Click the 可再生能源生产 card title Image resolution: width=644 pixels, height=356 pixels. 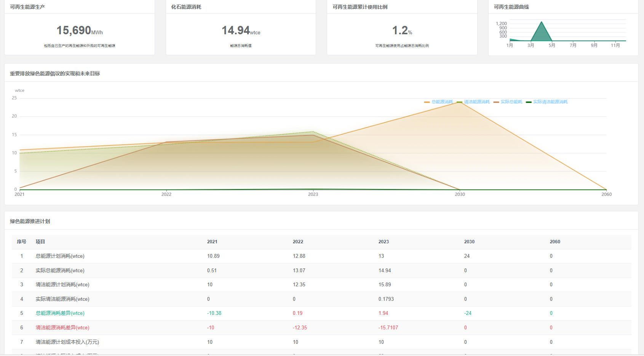27,7
